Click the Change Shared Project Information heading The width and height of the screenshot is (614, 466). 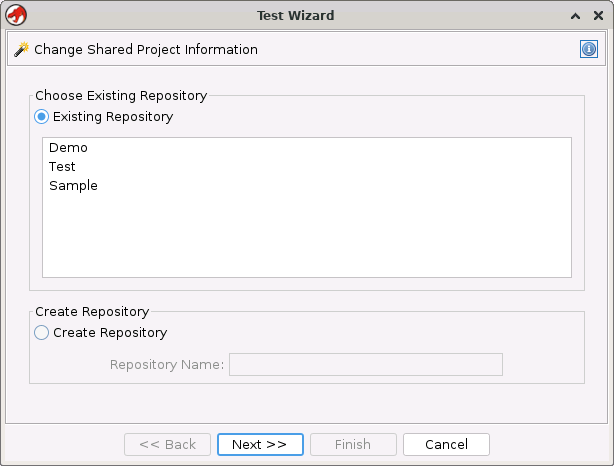point(146,50)
